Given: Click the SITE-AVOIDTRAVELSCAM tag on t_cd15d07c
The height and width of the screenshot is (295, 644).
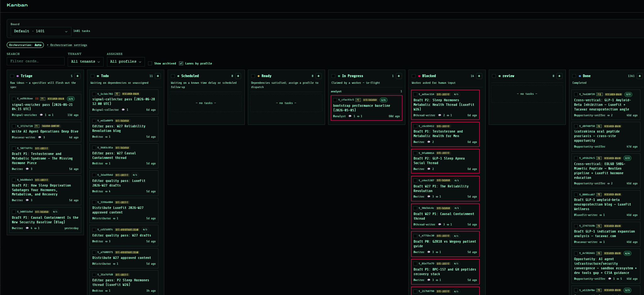Looking at the screenshot, I should tap(127, 230).
